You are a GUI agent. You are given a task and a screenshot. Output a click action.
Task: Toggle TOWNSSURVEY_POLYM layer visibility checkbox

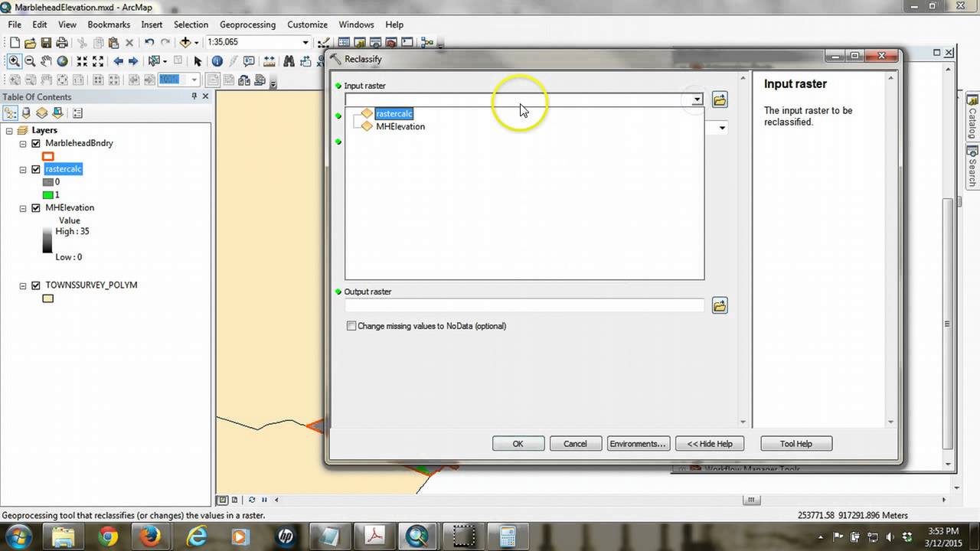(36, 285)
